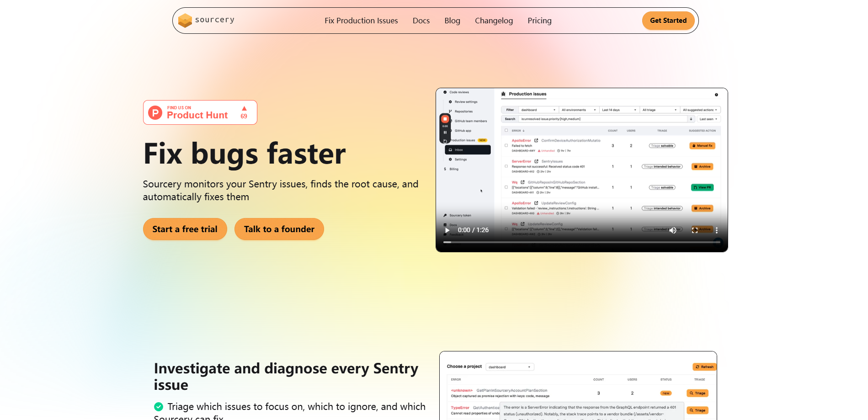Screen dimensions: 868x420
Task: Click the Sourcery token key icon
Action: tap(444, 215)
